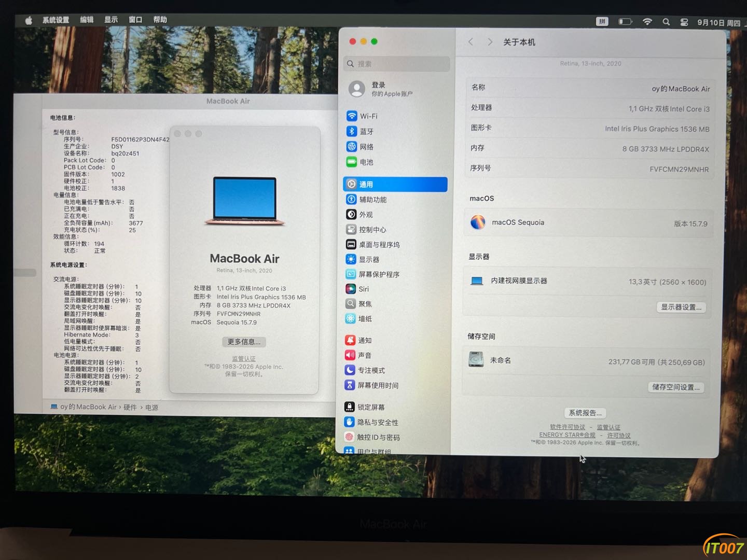Open the Apple menu

(x=29, y=20)
